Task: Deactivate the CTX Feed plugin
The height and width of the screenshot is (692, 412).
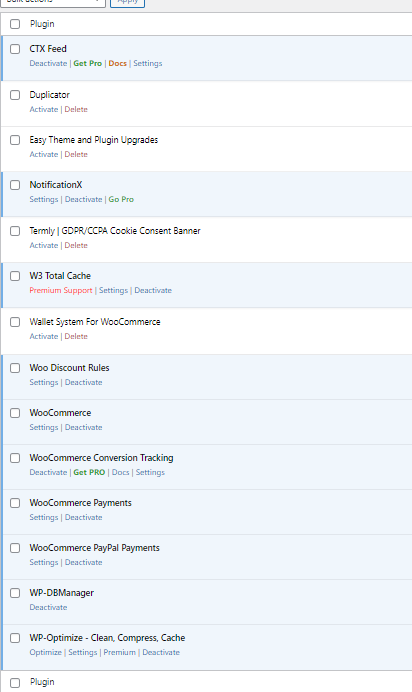Action: point(48,63)
